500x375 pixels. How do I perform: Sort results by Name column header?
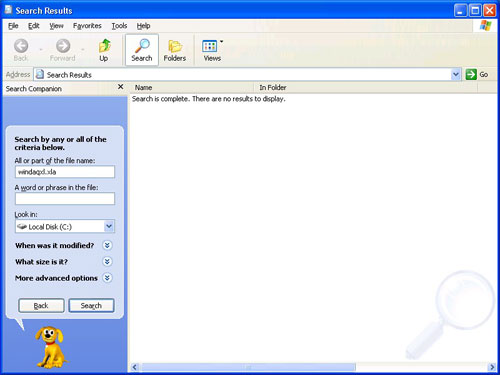click(x=192, y=88)
